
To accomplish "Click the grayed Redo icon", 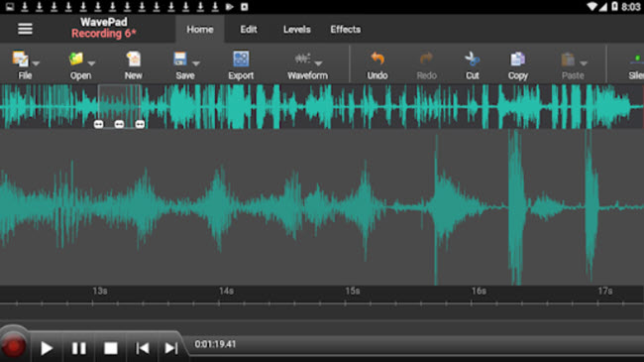I will point(426,59).
